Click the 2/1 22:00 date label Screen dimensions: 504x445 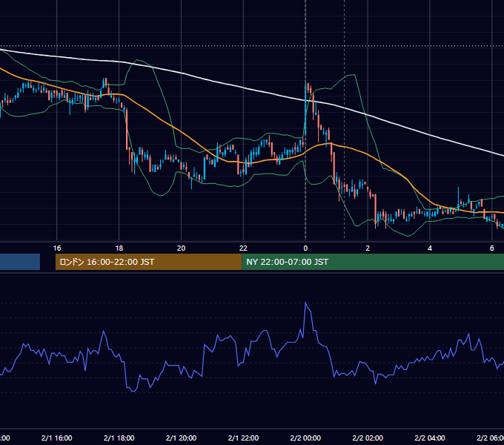coord(243,438)
